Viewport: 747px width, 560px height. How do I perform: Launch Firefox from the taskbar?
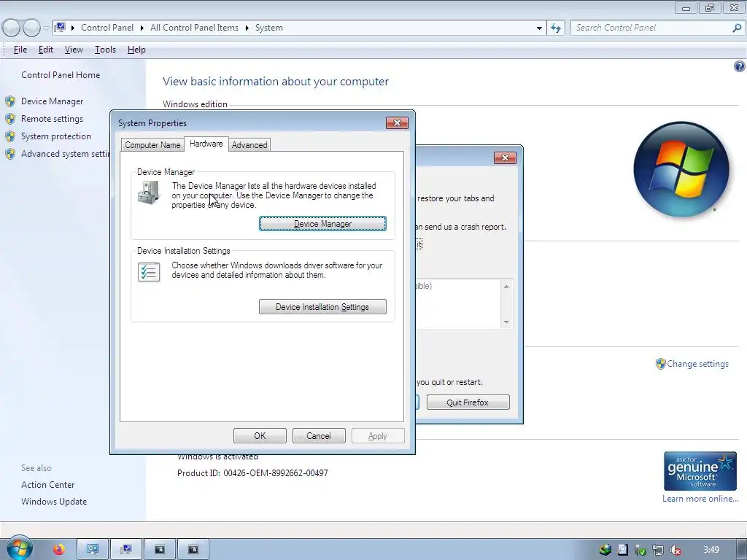click(x=58, y=550)
